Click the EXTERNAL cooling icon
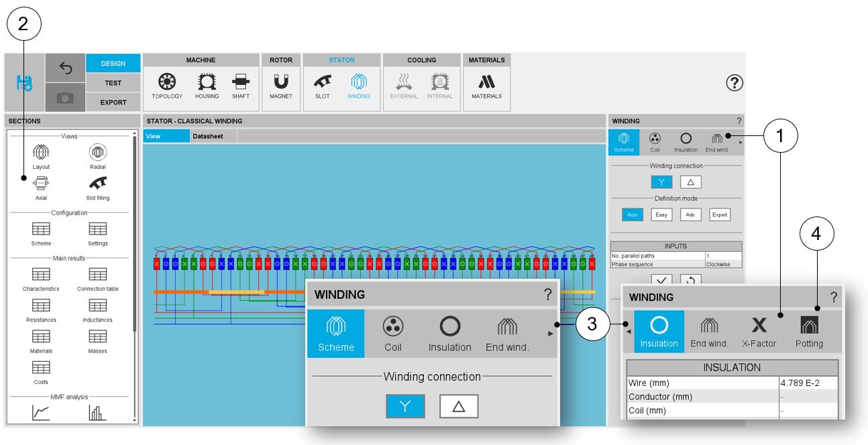The image size is (868, 445). (x=404, y=87)
